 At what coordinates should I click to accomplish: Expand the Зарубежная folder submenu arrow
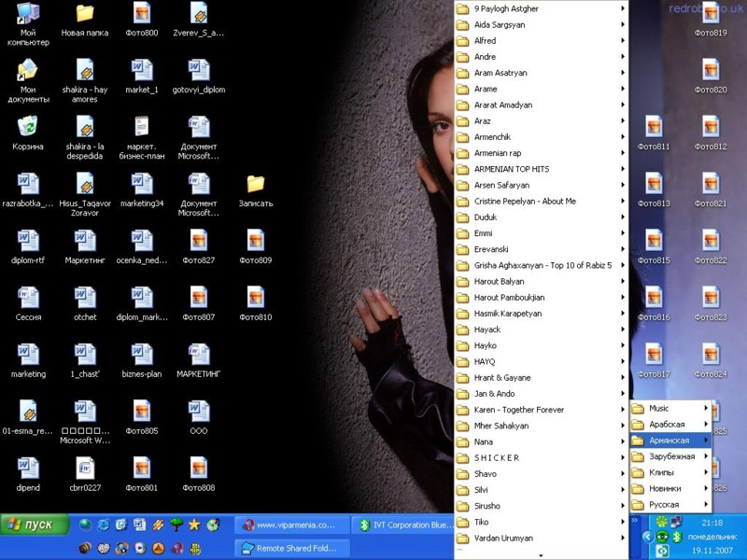(x=706, y=456)
